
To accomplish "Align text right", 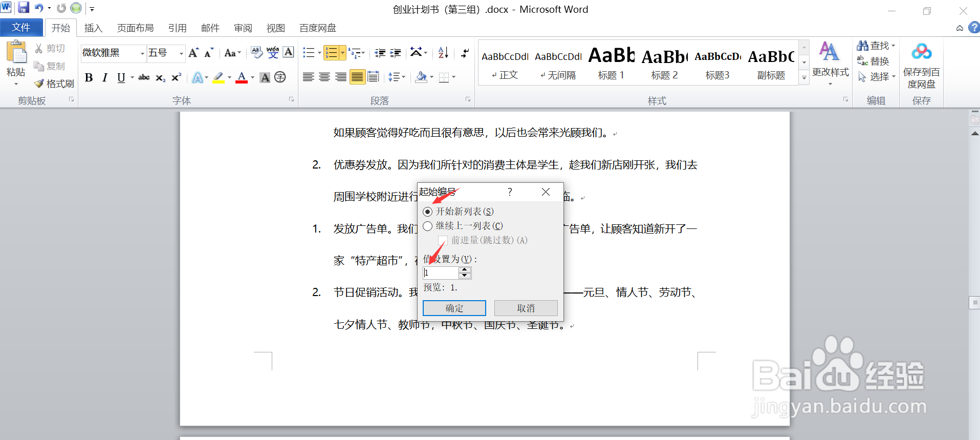I will 341,77.
